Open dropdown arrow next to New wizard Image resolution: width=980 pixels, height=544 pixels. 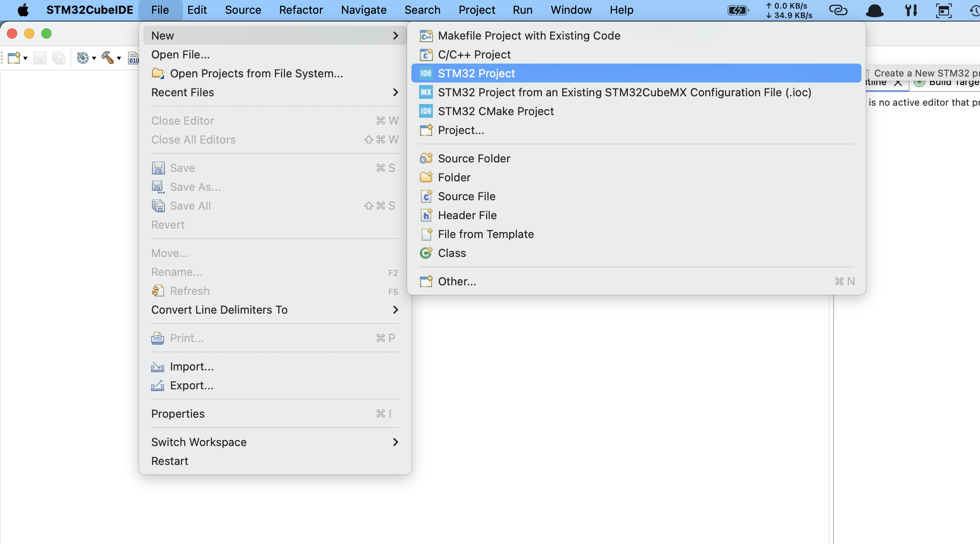point(25,58)
